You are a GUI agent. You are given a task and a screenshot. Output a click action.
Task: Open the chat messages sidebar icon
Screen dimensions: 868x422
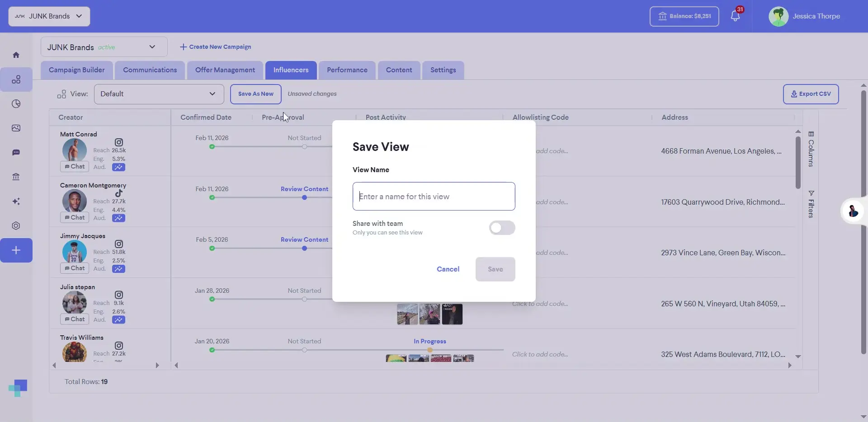tap(16, 153)
